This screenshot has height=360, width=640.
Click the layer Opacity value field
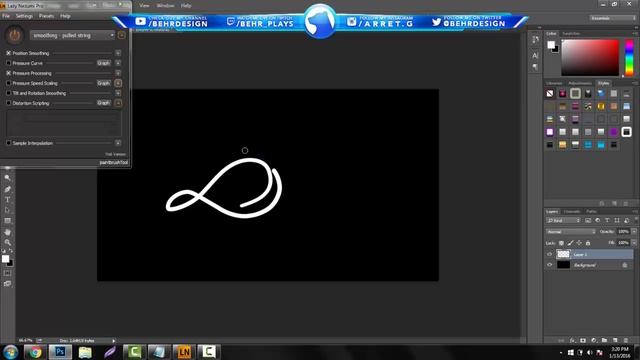623,232
